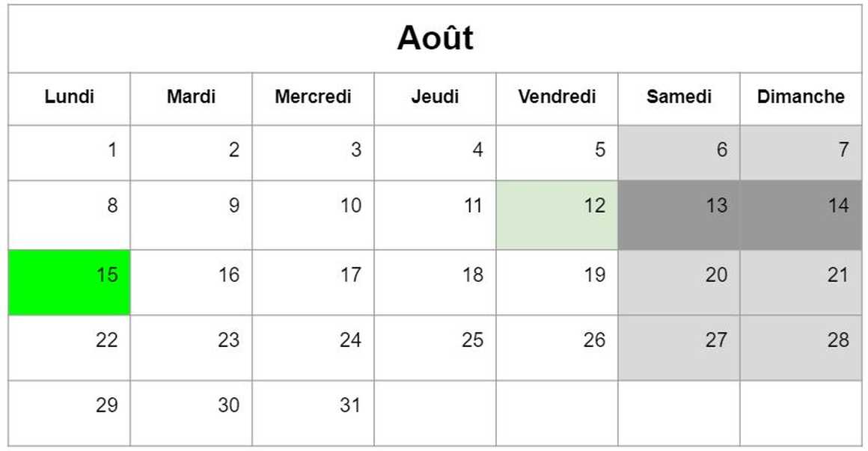
Task: Select the Jeudi column header
Action: [435, 99]
